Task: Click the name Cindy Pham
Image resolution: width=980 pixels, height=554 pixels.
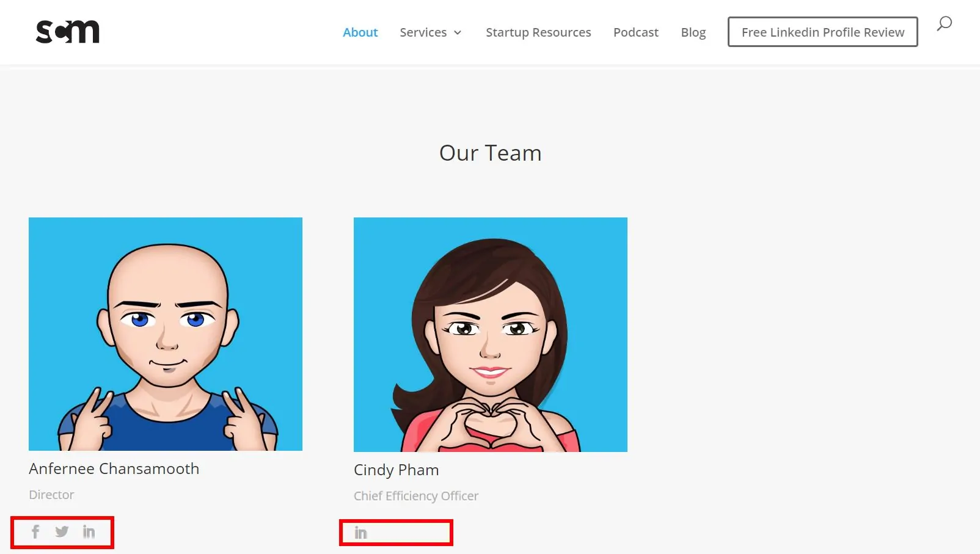Action: point(396,470)
